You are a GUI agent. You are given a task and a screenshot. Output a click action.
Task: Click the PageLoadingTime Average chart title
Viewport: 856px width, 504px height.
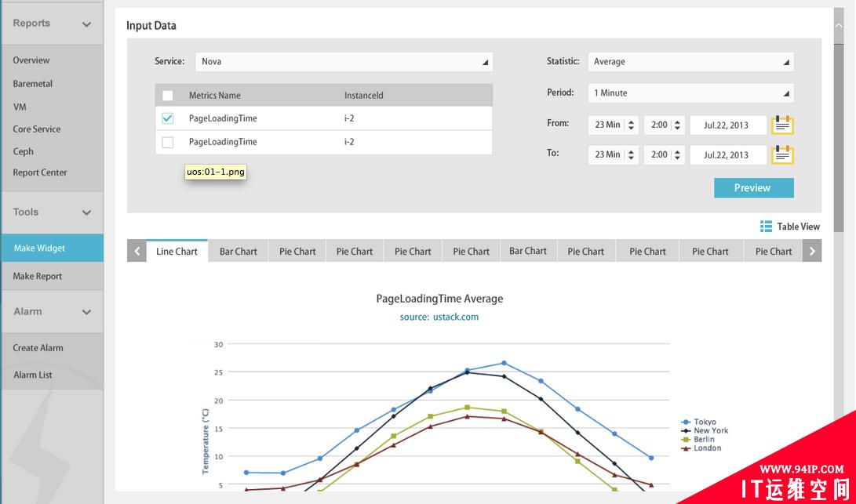[439, 299]
